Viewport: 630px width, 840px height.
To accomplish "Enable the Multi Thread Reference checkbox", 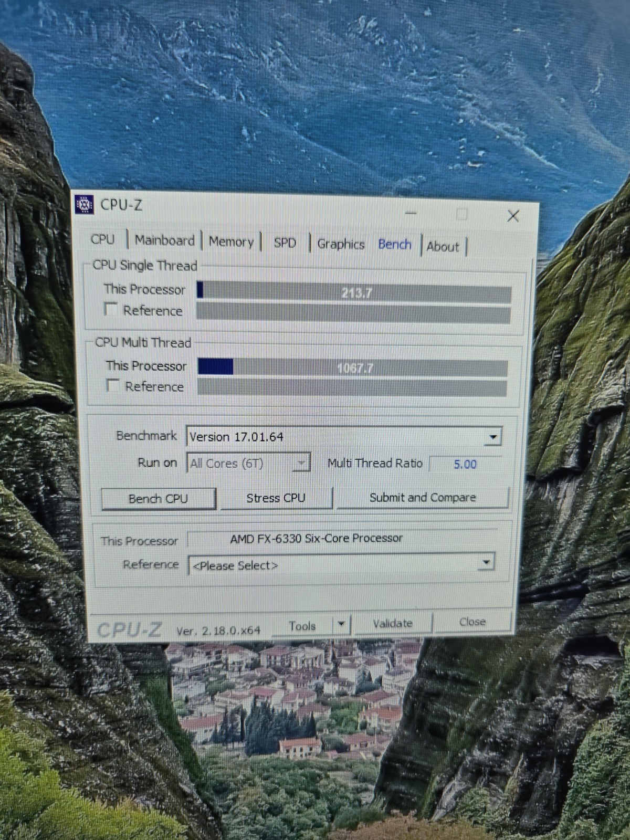I will click(112, 385).
